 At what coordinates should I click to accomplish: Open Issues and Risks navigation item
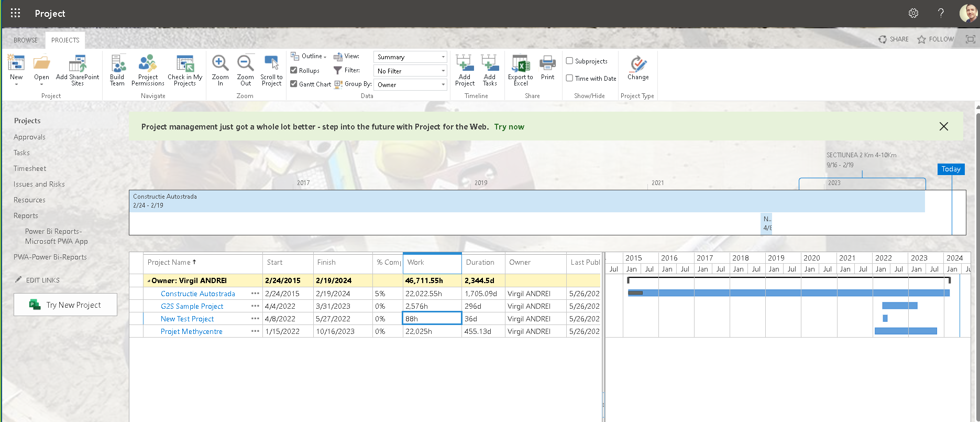coord(39,184)
